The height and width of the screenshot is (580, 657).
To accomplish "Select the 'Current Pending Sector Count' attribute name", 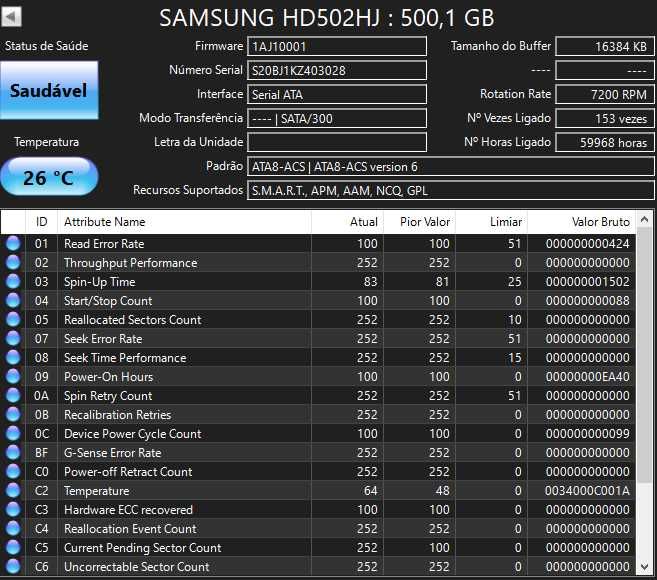I will pos(142,548).
